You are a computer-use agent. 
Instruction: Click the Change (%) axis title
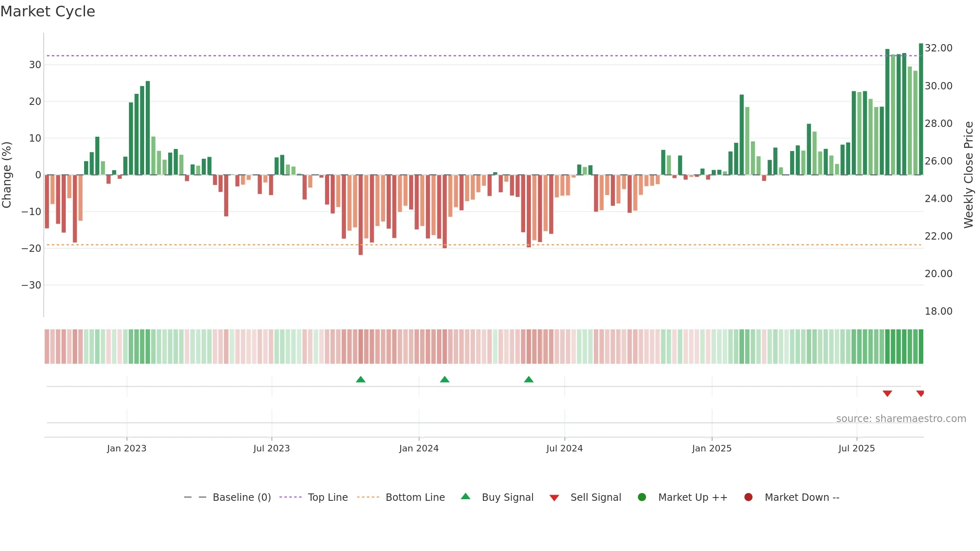tap(7, 175)
